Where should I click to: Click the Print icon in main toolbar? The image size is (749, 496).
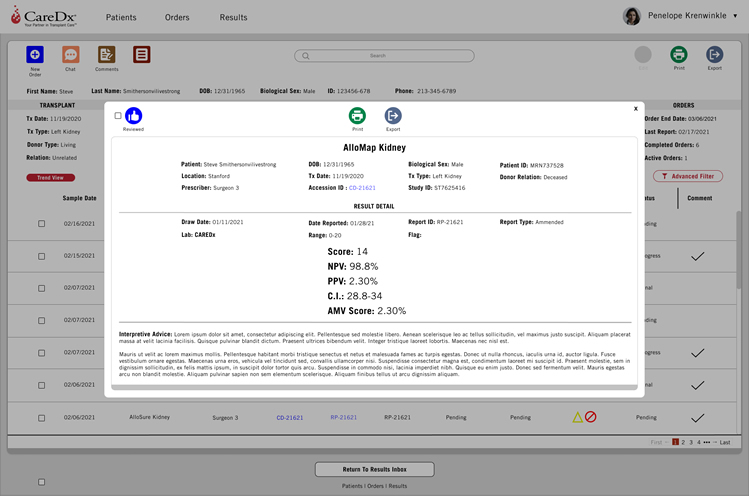[x=679, y=54]
